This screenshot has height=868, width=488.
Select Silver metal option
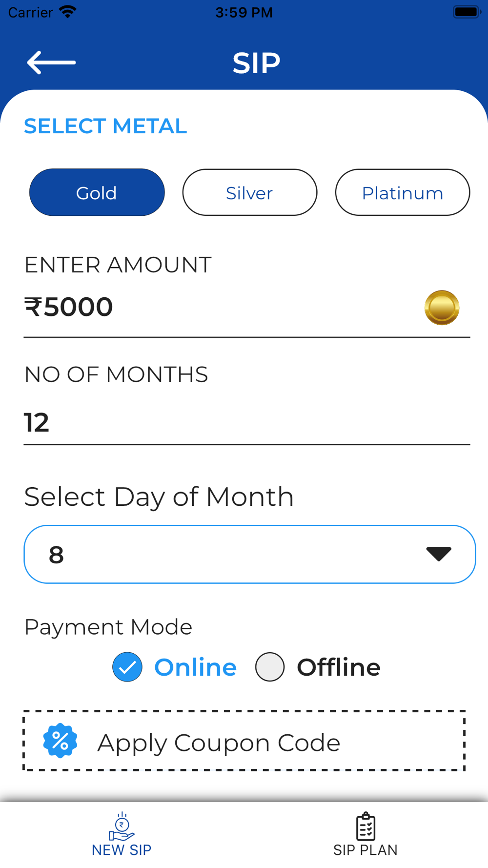pos(249,192)
